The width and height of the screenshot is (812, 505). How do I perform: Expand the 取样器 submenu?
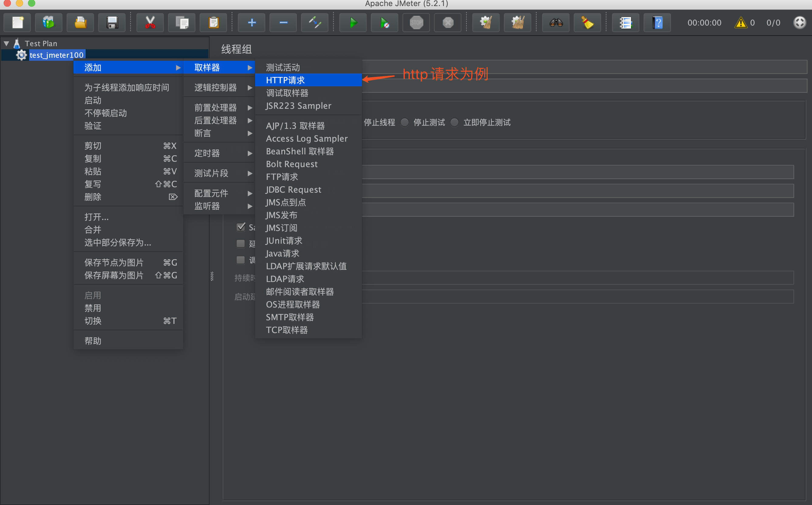tap(219, 67)
